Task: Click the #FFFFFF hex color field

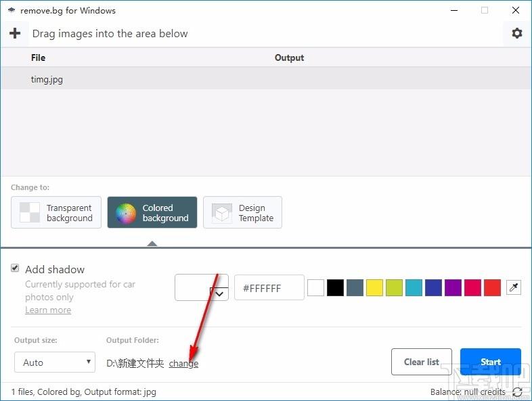Action: pos(269,287)
